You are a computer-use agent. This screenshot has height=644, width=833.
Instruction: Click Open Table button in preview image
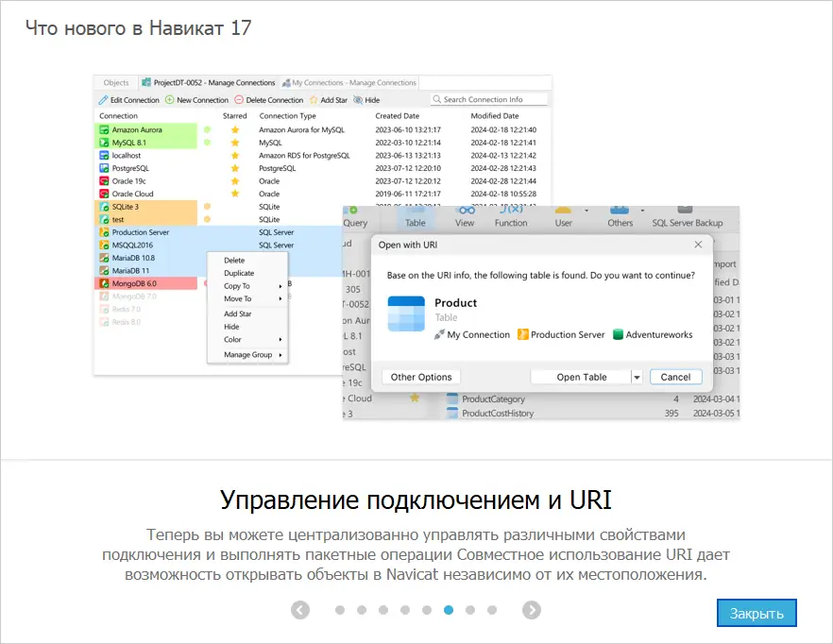[x=581, y=377]
